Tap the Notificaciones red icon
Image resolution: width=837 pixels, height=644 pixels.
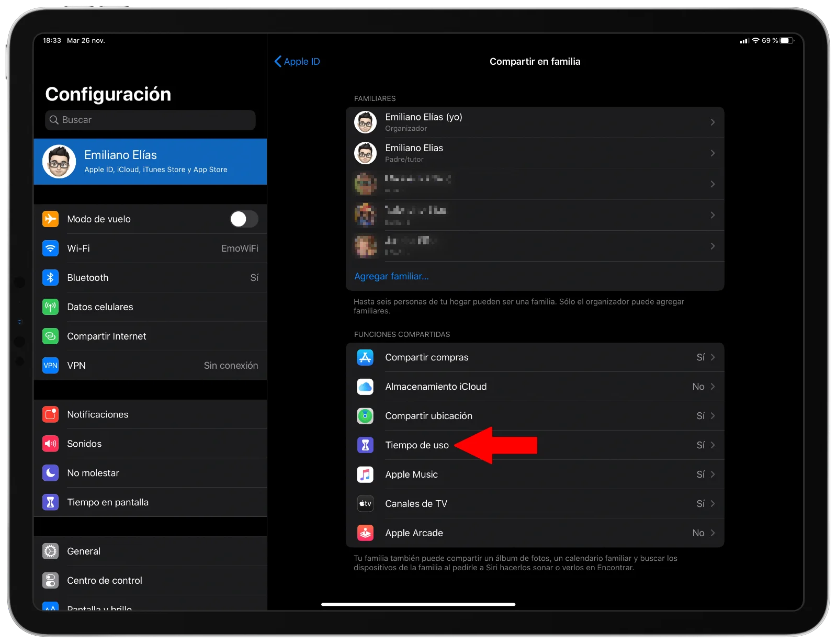(x=50, y=414)
